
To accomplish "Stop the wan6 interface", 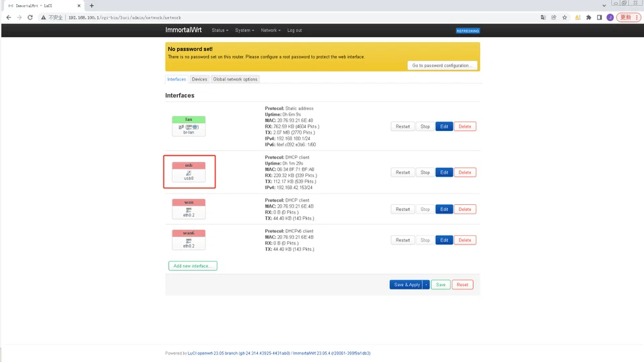I will point(425,240).
